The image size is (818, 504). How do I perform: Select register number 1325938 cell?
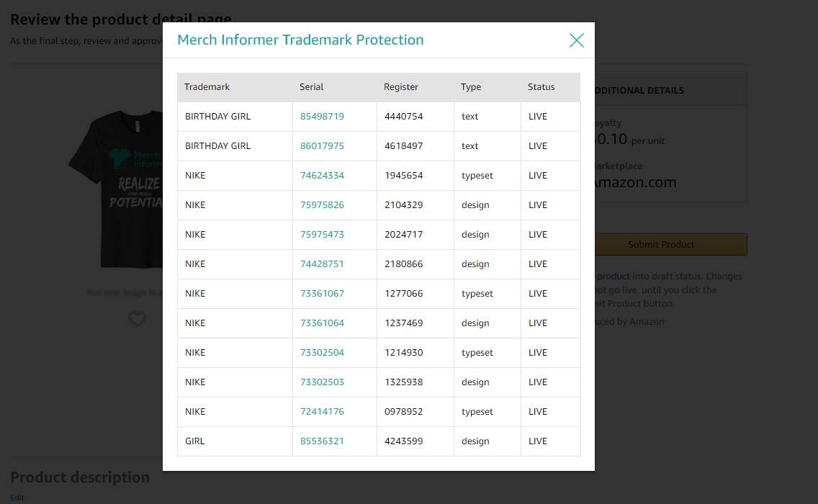(415, 382)
